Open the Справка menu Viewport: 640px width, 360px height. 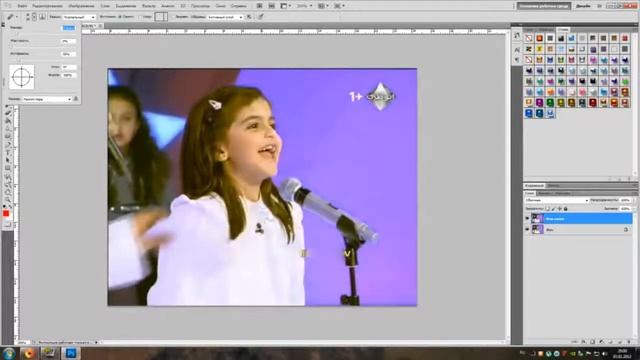(238, 6)
